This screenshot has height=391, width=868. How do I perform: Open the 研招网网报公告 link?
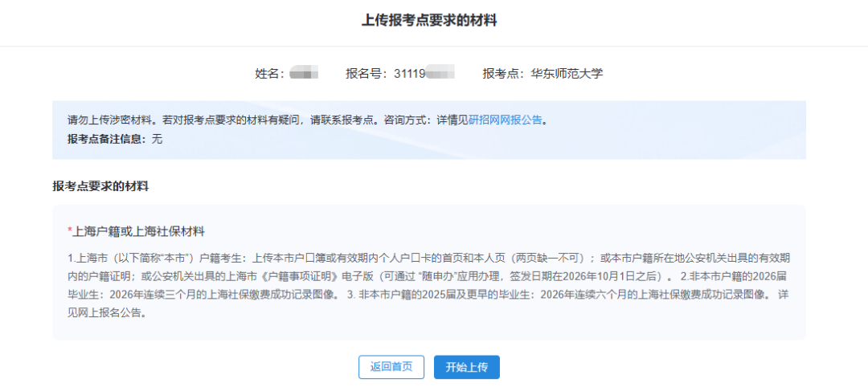(506, 120)
